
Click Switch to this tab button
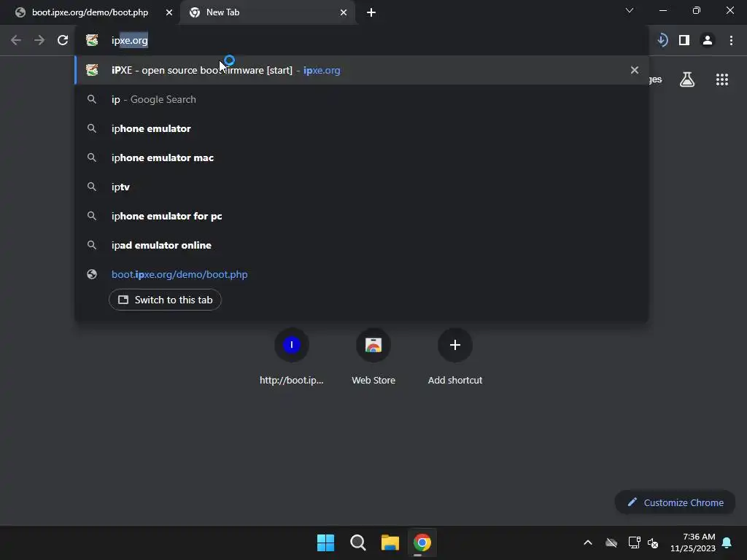click(165, 300)
